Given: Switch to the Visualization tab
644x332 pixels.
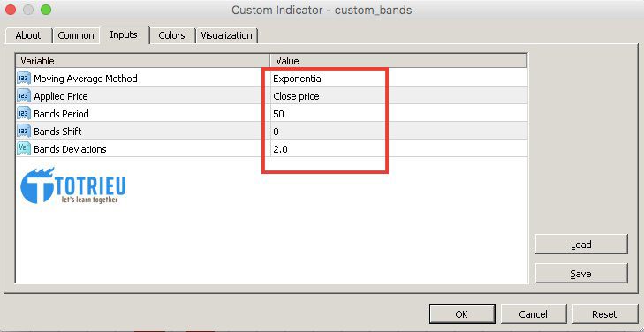Looking at the screenshot, I should [x=226, y=35].
